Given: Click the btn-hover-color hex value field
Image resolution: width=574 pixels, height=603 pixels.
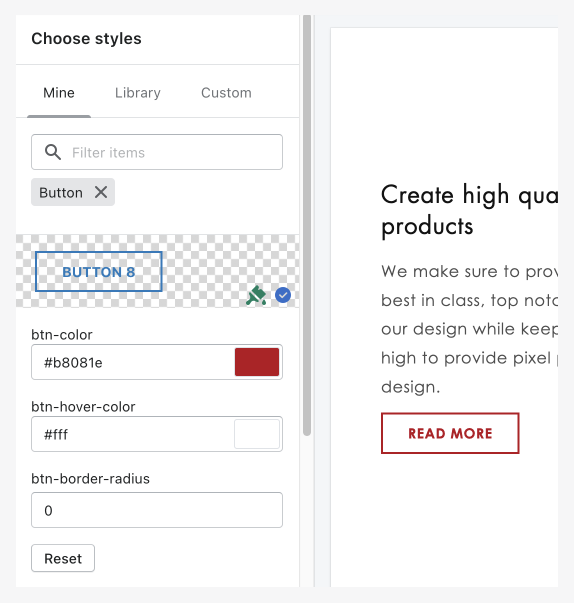Looking at the screenshot, I should (133, 434).
